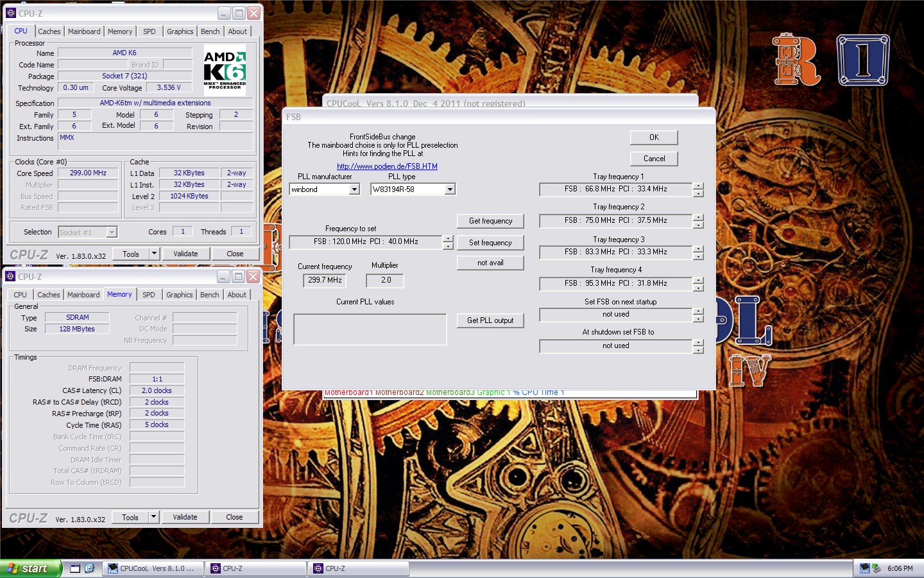This screenshot has width=924, height=578.
Task: Switch to the CPUCooL taskbar button
Action: 153,568
